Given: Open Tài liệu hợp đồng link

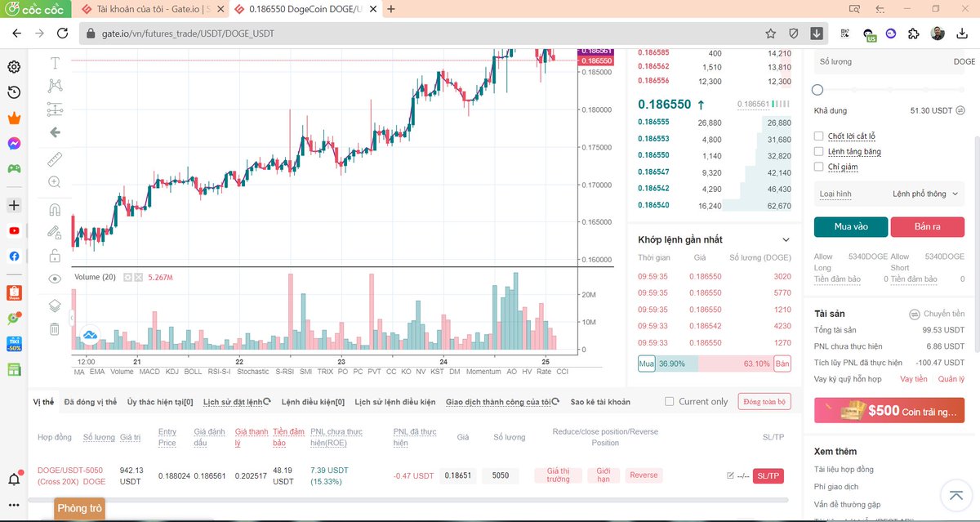Looking at the screenshot, I should pyautogui.click(x=844, y=469).
